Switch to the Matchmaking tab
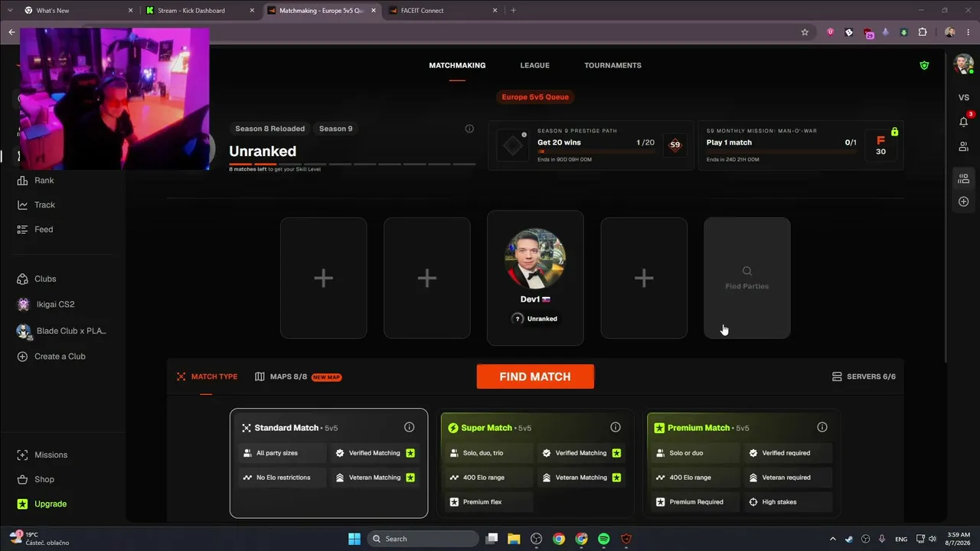Screen dimensions: 980x551 (x=457, y=66)
